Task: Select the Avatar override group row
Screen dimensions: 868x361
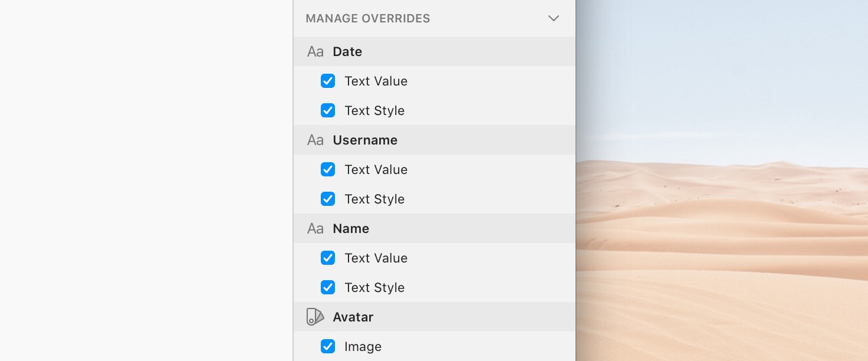Action: click(434, 317)
